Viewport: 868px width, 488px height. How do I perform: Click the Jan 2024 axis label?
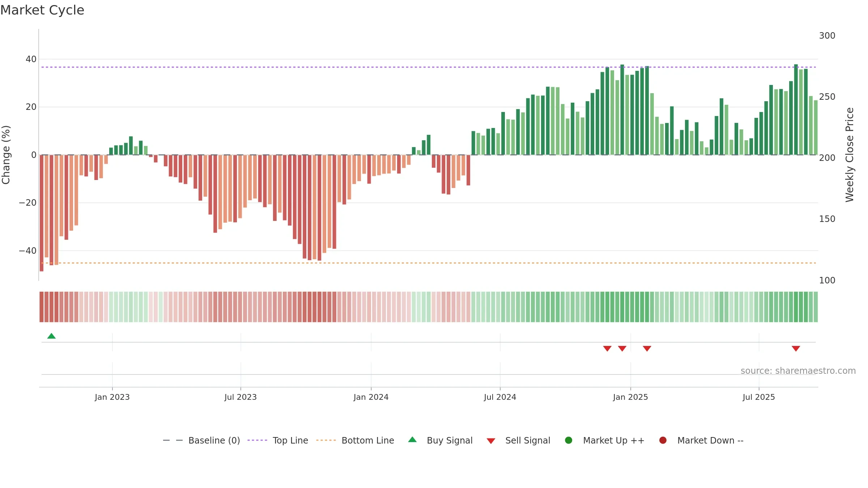371,397
